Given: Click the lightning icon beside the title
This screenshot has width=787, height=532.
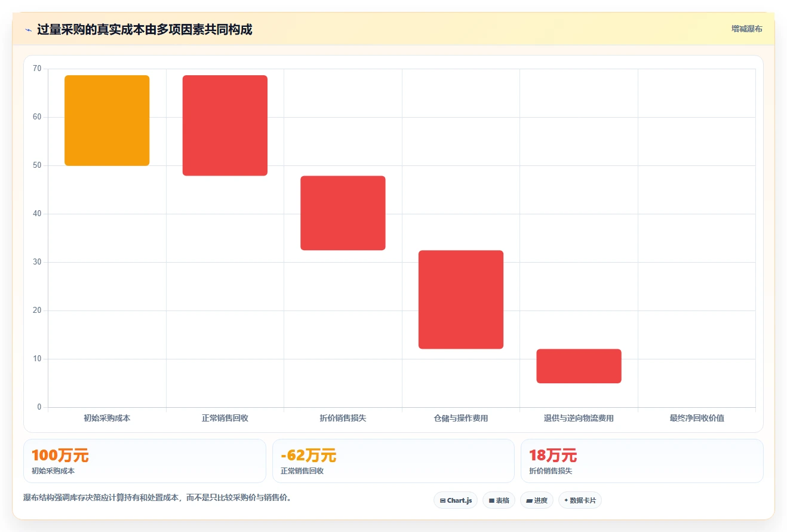Looking at the screenshot, I should (28, 30).
